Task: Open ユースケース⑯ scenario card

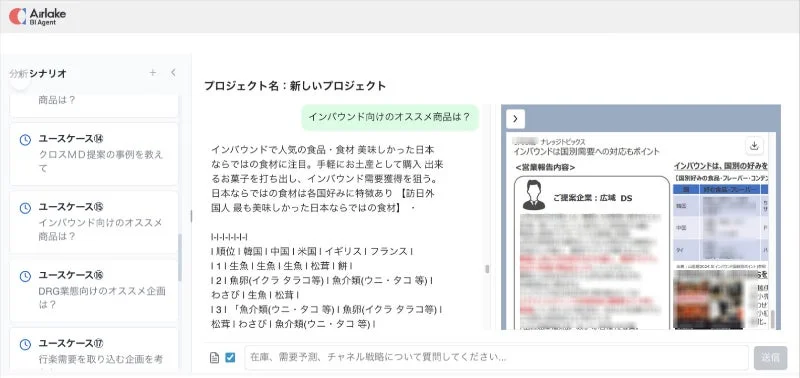Action: coord(94,290)
